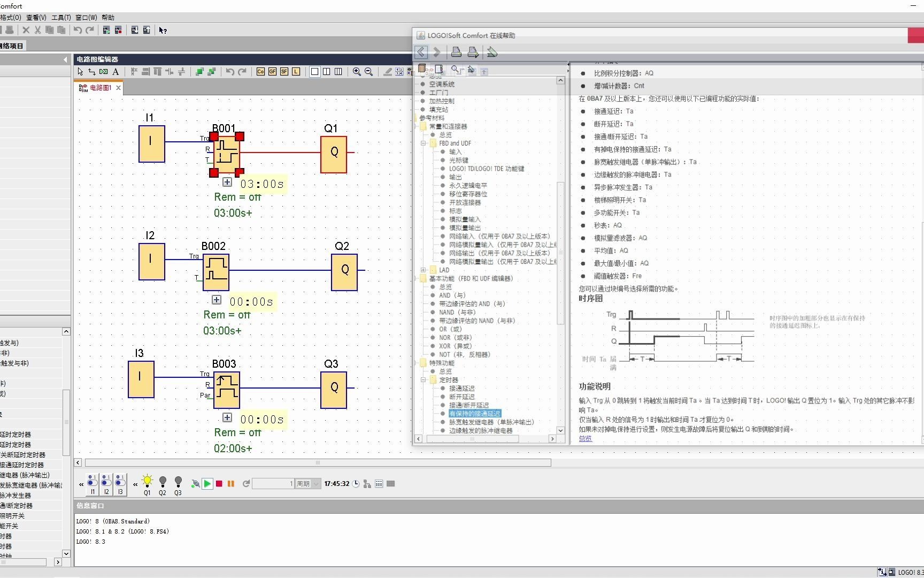Open the 窗口(W) menu
Image resolution: width=924 pixels, height=578 pixels.
point(87,18)
